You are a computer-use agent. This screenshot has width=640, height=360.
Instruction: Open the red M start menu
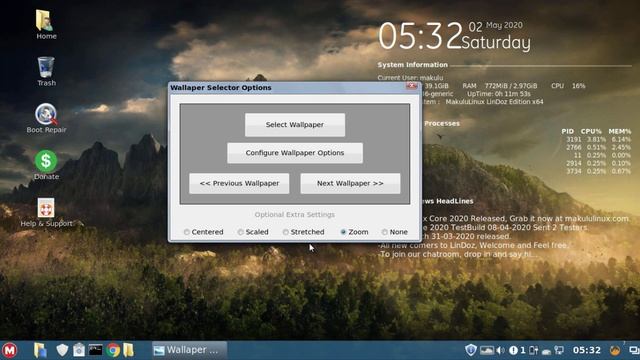coord(9,350)
